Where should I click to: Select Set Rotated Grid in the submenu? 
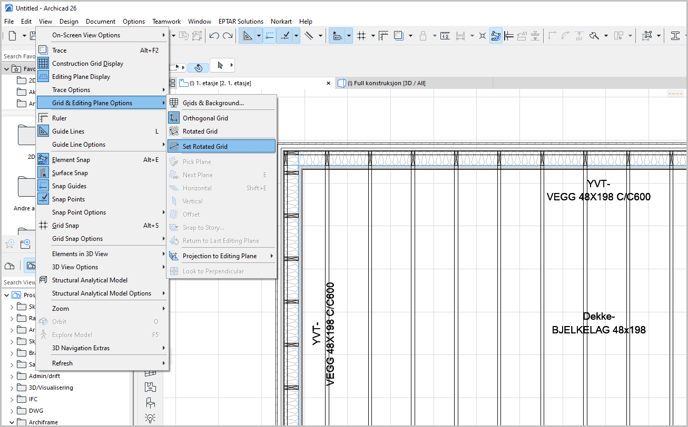222,146
